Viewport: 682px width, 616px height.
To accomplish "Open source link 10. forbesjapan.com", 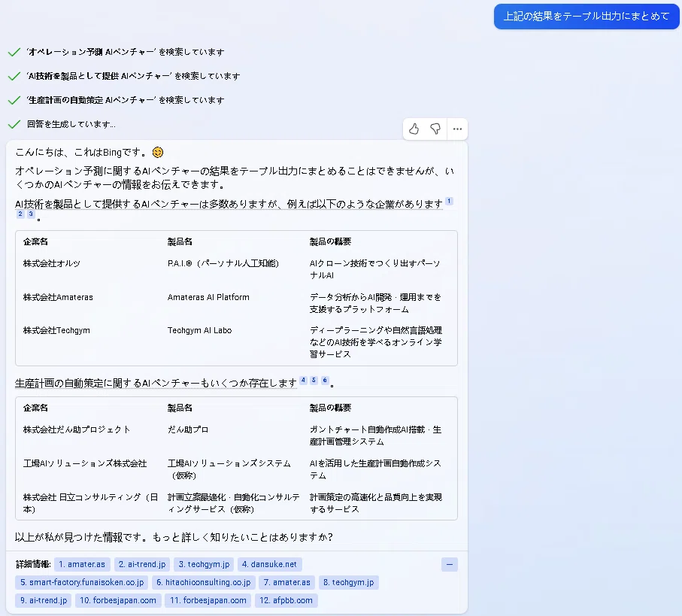I will tap(118, 601).
